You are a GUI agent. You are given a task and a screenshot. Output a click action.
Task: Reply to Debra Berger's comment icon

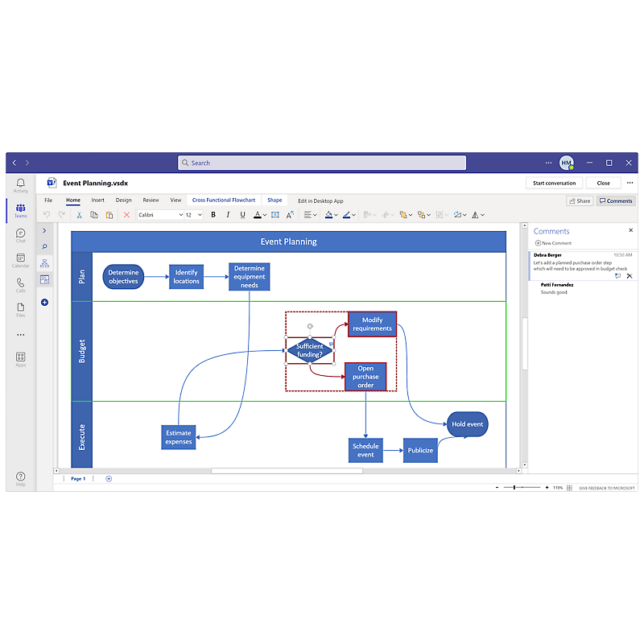[617, 276]
